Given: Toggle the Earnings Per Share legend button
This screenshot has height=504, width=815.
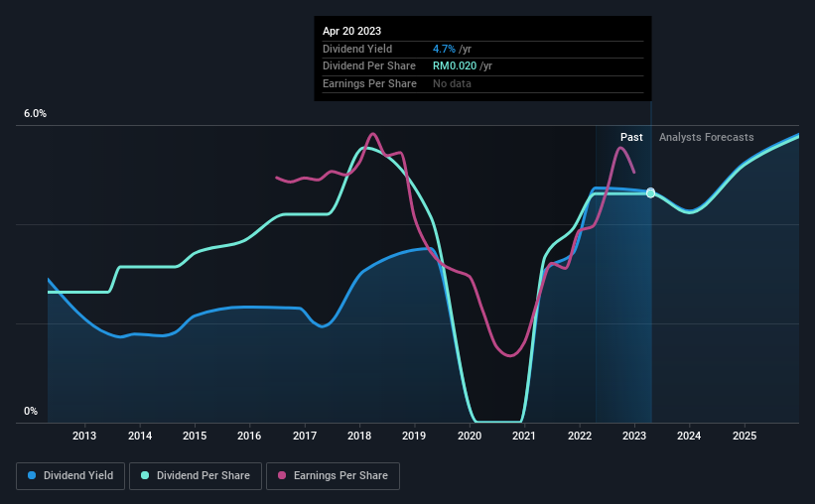Looking at the screenshot, I should [x=333, y=476].
